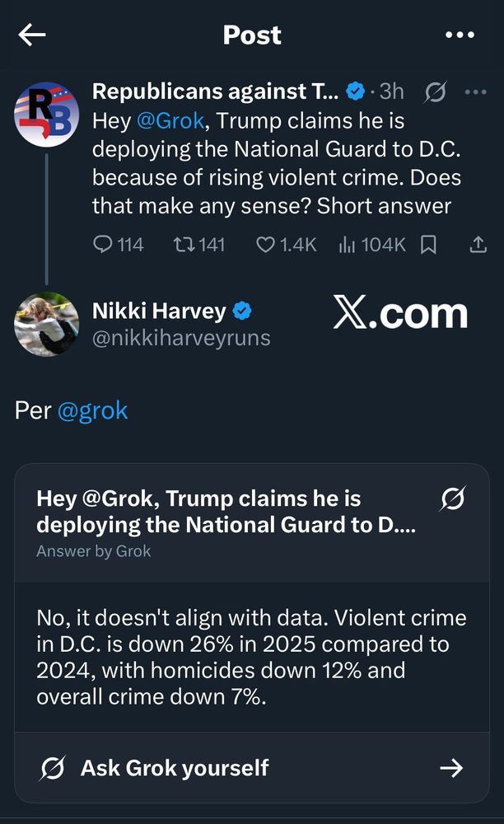
Task: Follow the @grok link after Per
Action: coord(92,410)
